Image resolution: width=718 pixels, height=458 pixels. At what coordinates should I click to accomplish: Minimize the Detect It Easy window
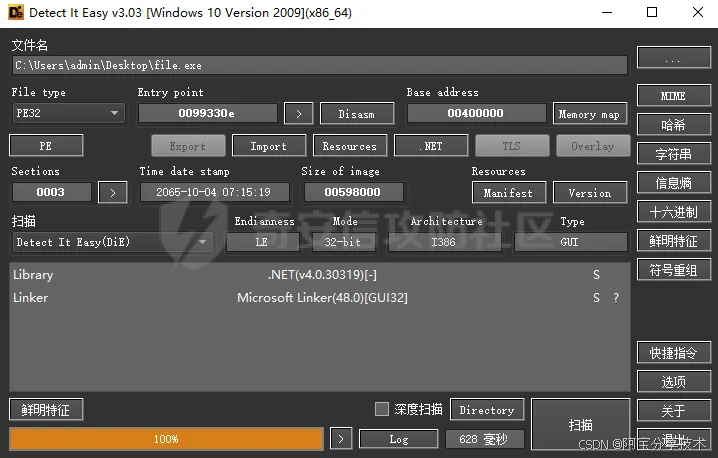pos(607,12)
